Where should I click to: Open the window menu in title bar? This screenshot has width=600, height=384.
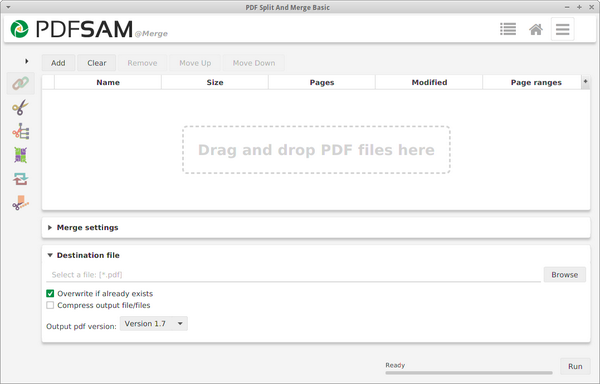coord(8,7)
